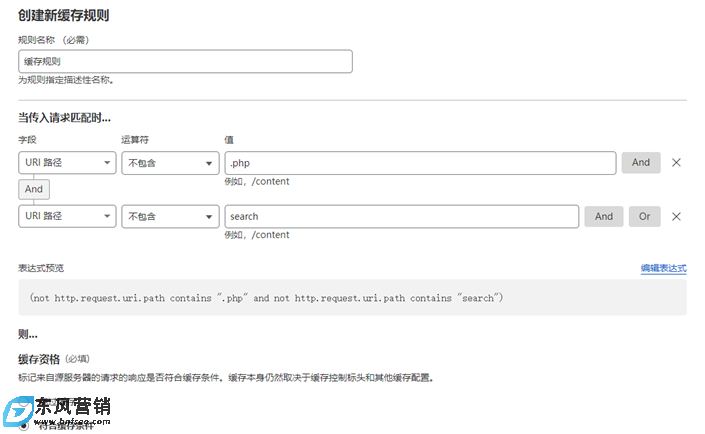
Task: Click the search value input field
Action: click(401, 217)
